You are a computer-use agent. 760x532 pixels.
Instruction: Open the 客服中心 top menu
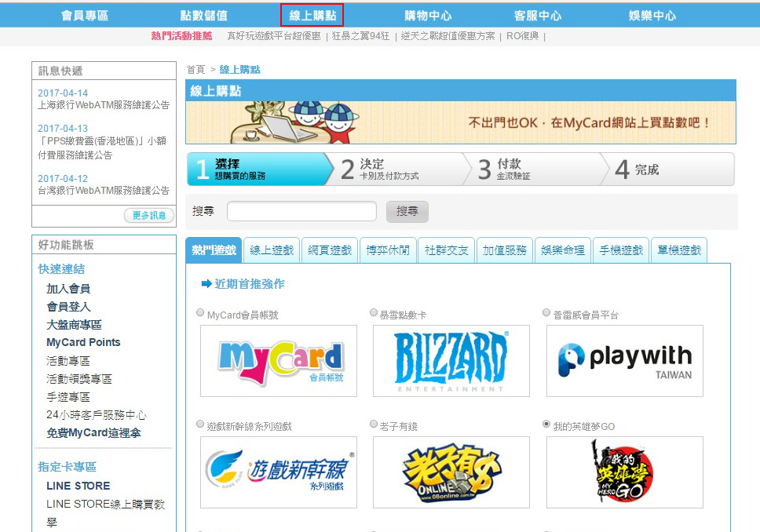[x=538, y=16]
